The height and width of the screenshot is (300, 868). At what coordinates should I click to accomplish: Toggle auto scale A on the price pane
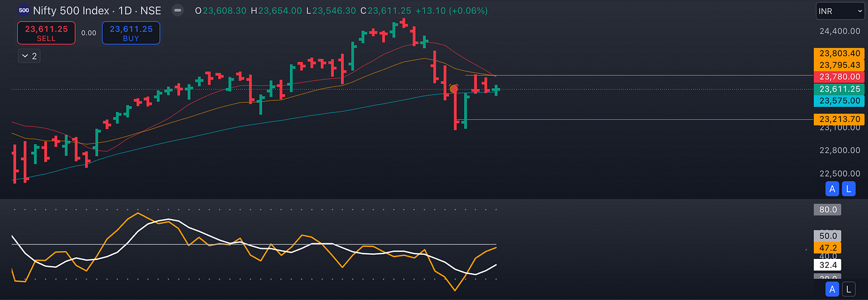point(833,189)
